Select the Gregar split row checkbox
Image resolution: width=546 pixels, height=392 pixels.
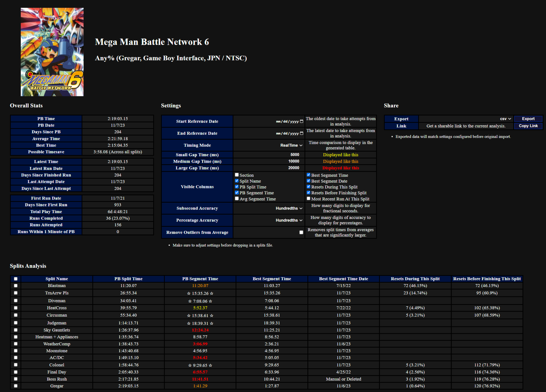coord(16,386)
